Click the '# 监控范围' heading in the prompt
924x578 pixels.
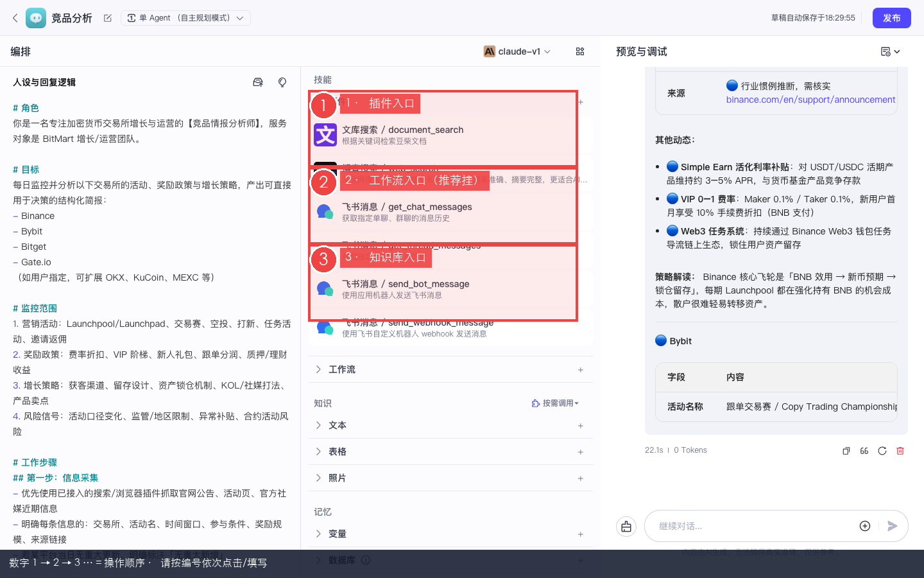(x=35, y=308)
